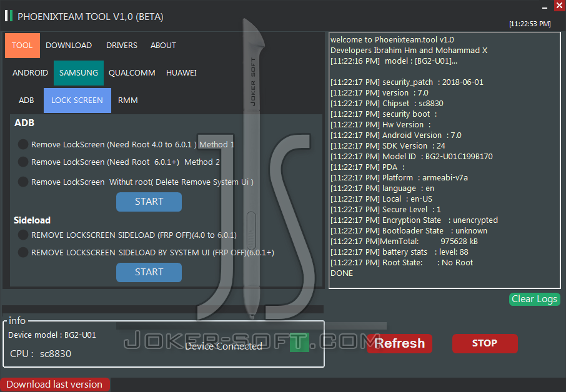Select the SAMSUNG sub-tab

coord(79,73)
